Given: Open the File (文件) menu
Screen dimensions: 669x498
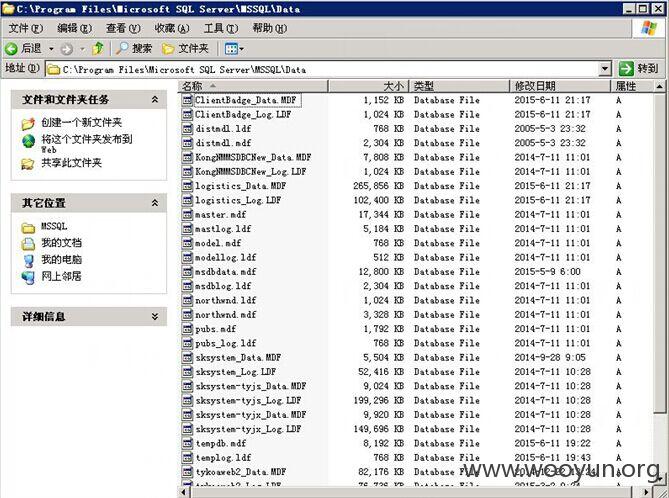Looking at the screenshot, I should click(26, 28).
